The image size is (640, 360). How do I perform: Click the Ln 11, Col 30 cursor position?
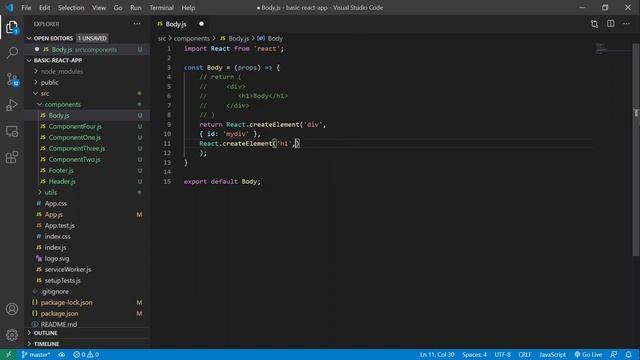pyautogui.click(x=437, y=354)
